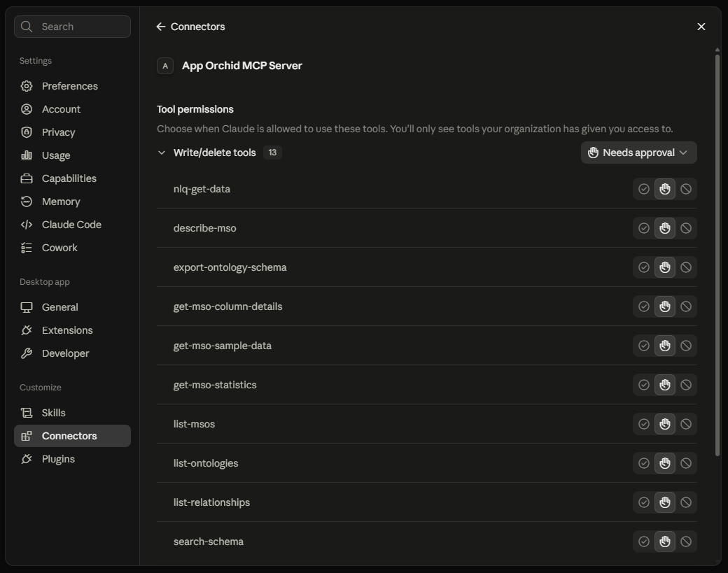This screenshot has height=573, width=728.
Task: Block the nlq-get-data tool
Action: click(686, 189)
